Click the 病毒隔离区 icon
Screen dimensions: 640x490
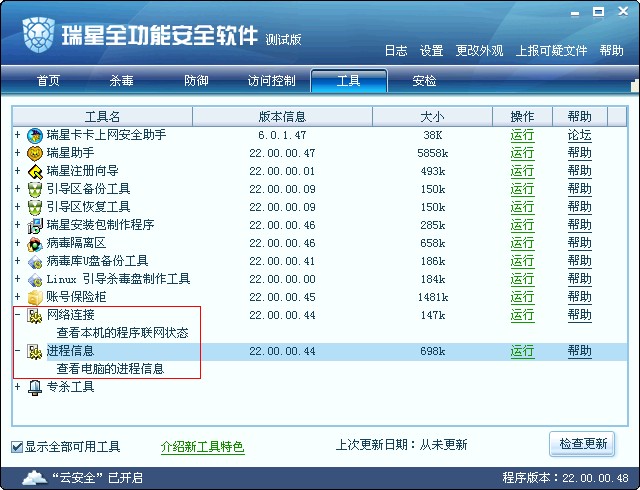(35, 243)
